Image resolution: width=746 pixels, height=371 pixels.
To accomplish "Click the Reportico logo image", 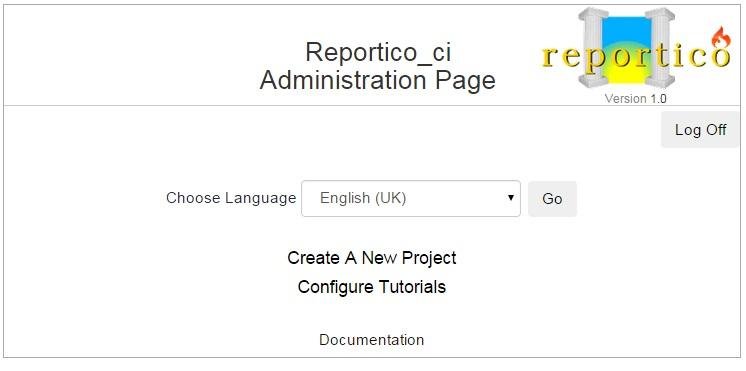I will 636,48.
